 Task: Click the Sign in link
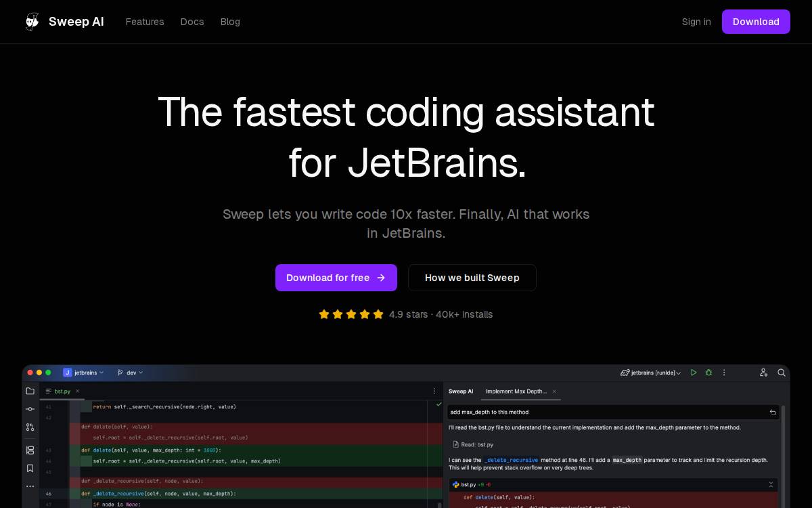point(696,22)
